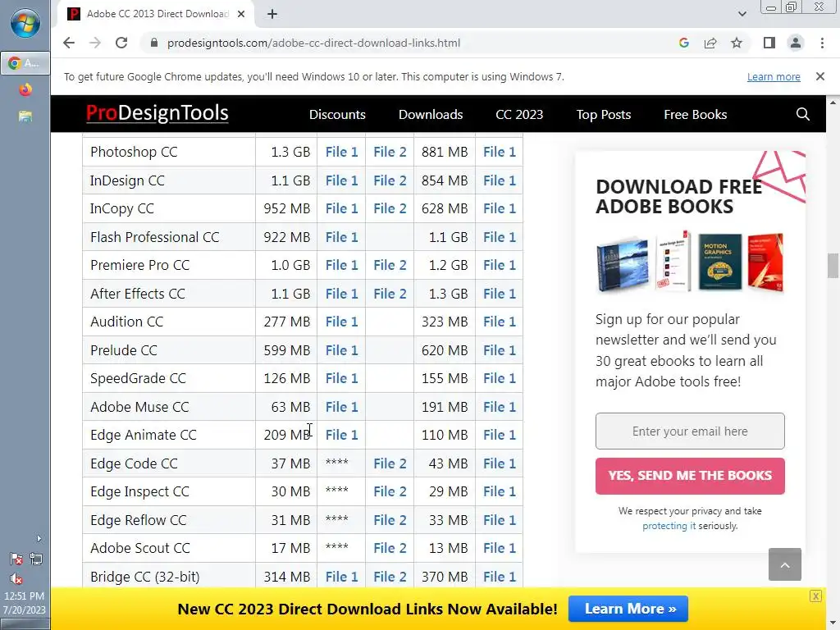This screenshot has height=630, width=840.
Task: Toggle the Chrome side panel icon
Action: 769,43
